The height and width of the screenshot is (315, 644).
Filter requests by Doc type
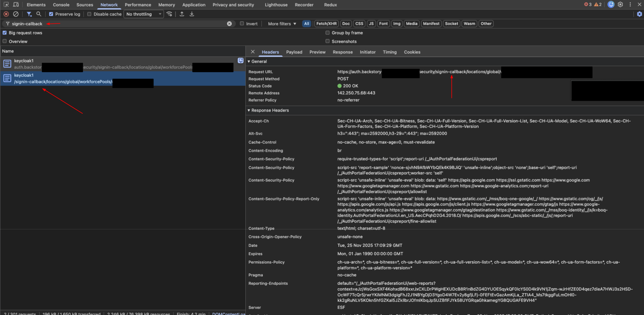click(346, 24)
